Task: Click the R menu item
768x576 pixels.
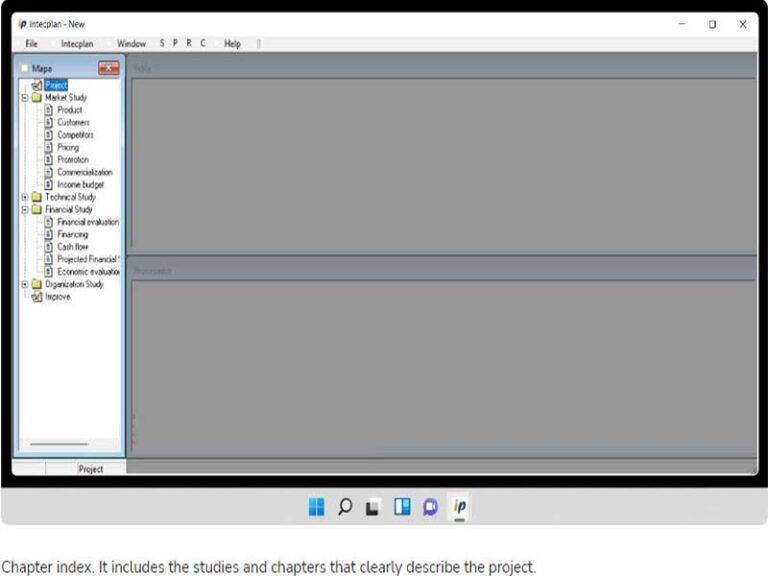Action: (189, 43)
